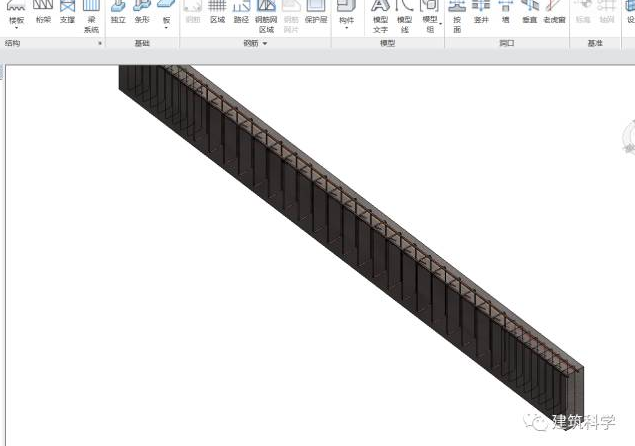Select the 模型文字 model text tool

point(380,16)
